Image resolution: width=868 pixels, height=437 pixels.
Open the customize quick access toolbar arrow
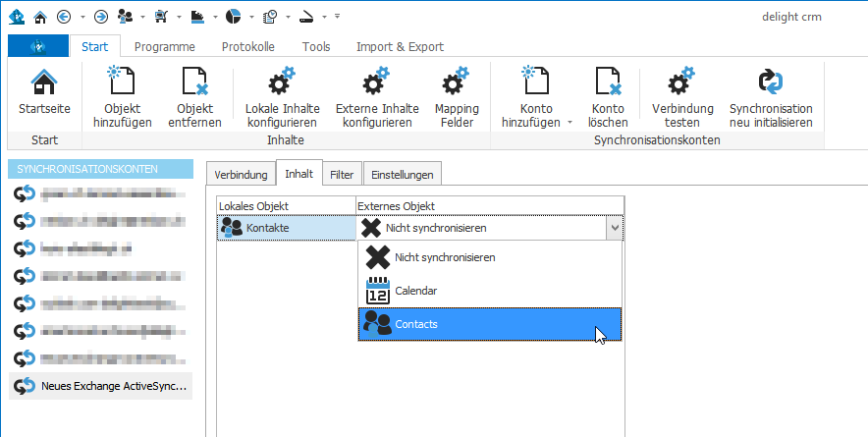[337, 17]
